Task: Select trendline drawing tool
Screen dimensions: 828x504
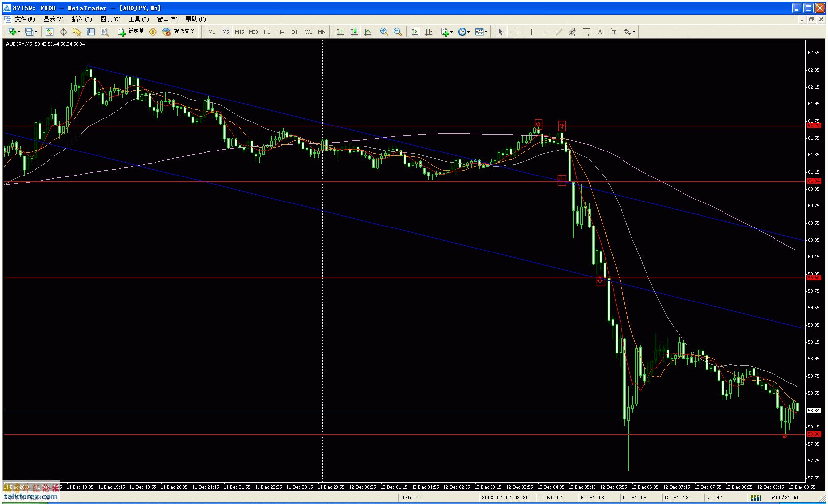Action: (x=559, y=32)
